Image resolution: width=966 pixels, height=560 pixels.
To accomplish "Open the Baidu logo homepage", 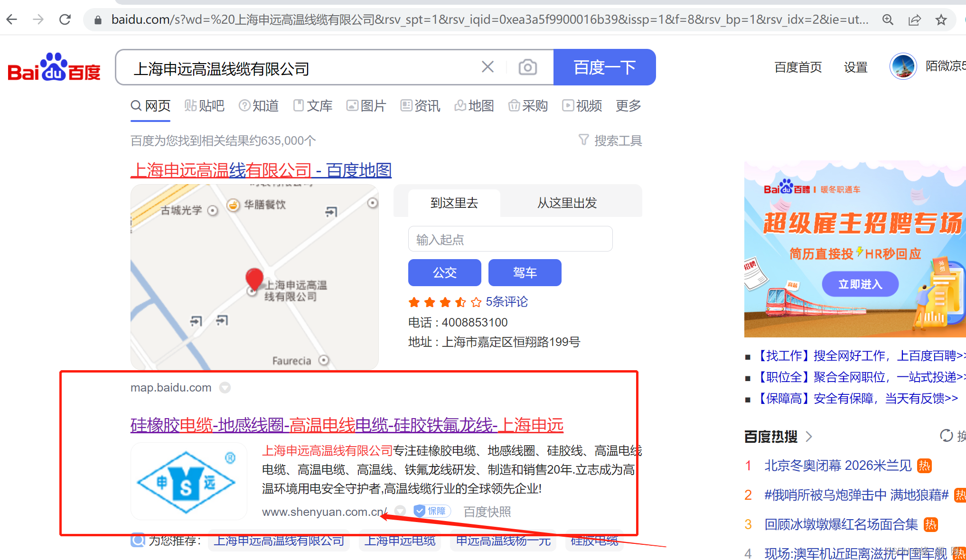I will coord(54,67).
